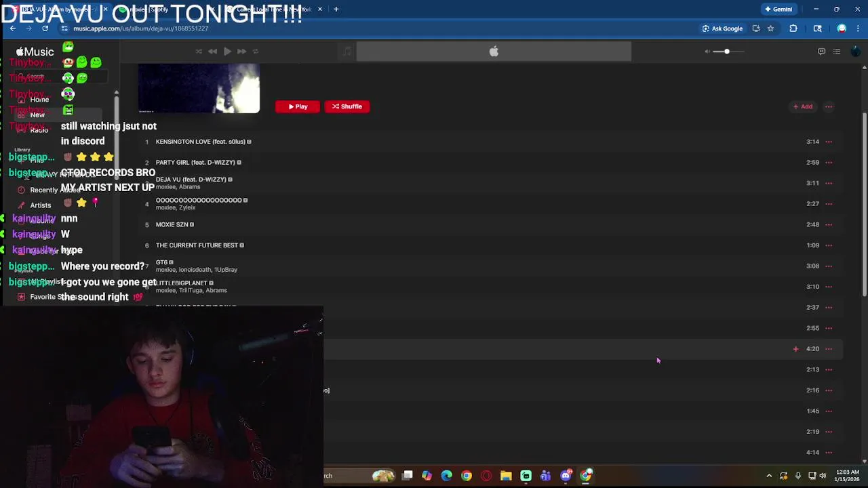
Task: Bookmark this page with star icon
Action: tap(770, 28)
